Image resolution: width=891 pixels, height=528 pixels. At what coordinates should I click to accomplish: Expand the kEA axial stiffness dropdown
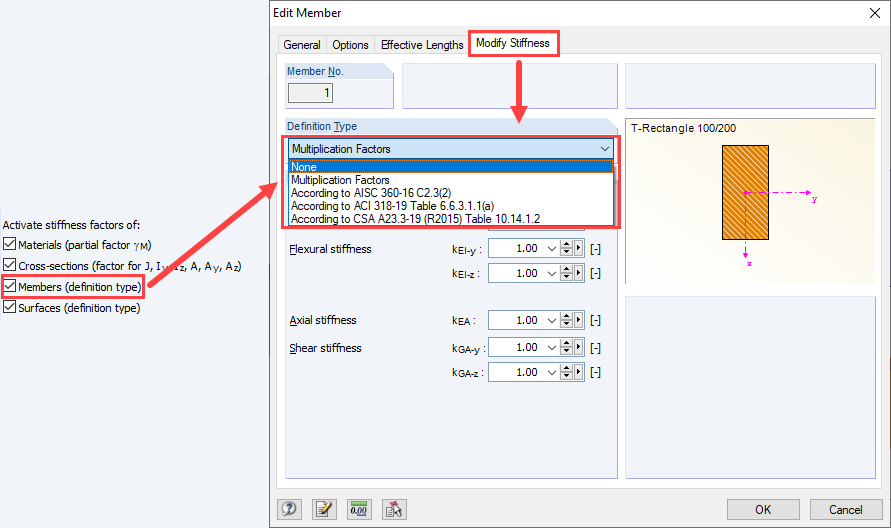pyautogui.click(x=551, y=321)
